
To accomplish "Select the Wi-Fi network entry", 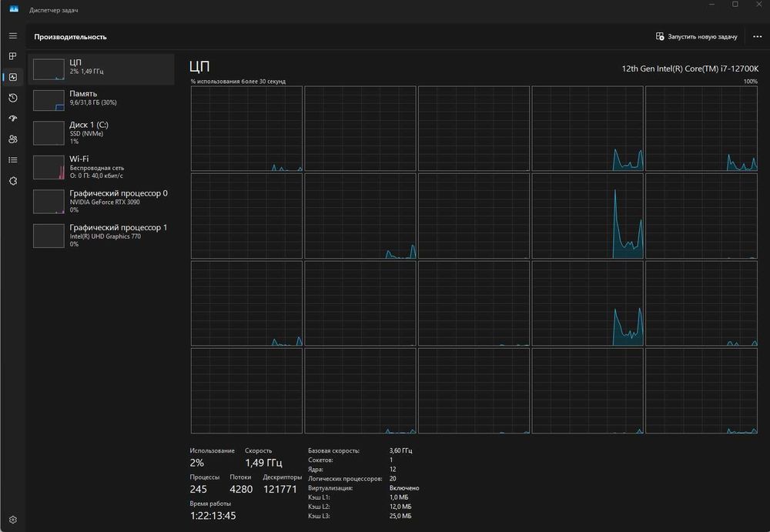I will coord(101,166).
